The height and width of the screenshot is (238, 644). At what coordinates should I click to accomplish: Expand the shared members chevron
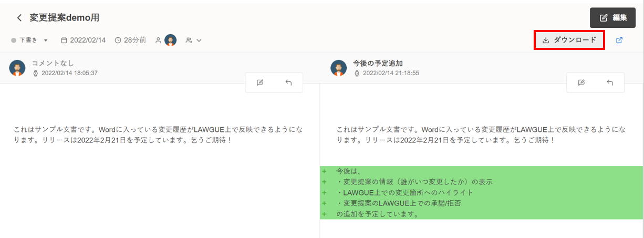(199, 40)
